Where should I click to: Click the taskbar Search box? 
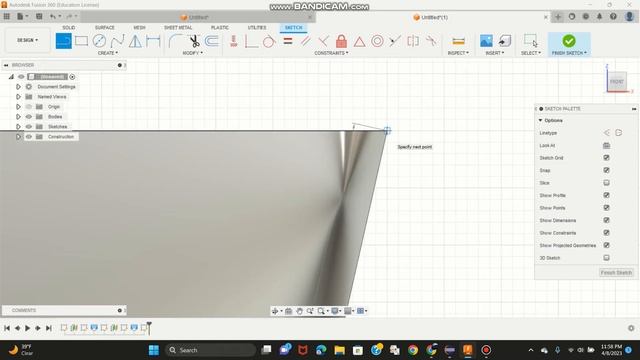click(x=211, y=350)
